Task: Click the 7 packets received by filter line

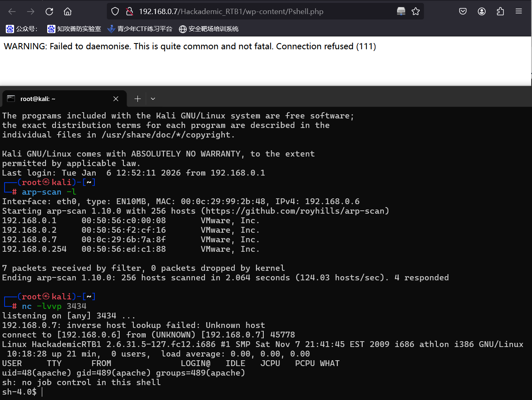Action: [143, 268]
